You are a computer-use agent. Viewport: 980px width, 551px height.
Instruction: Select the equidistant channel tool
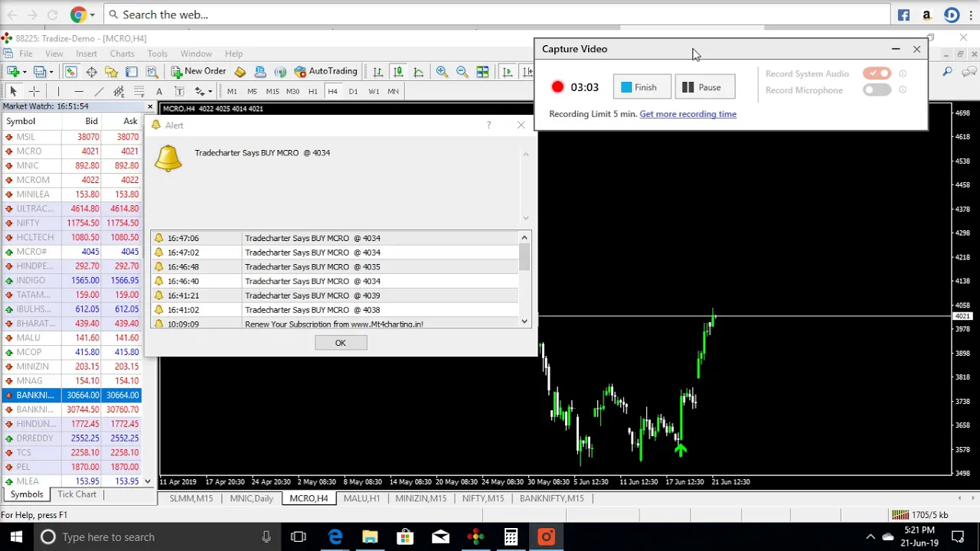tap(119, 91)
